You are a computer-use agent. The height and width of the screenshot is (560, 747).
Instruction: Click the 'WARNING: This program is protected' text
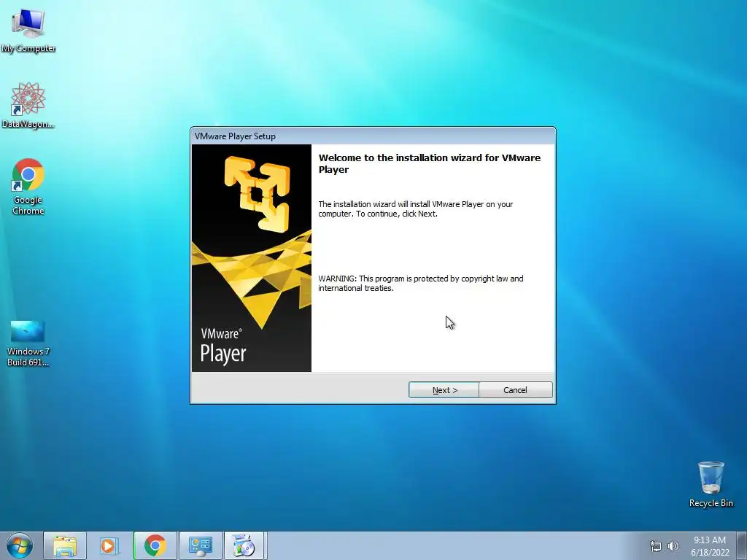[x=421, y=284]
